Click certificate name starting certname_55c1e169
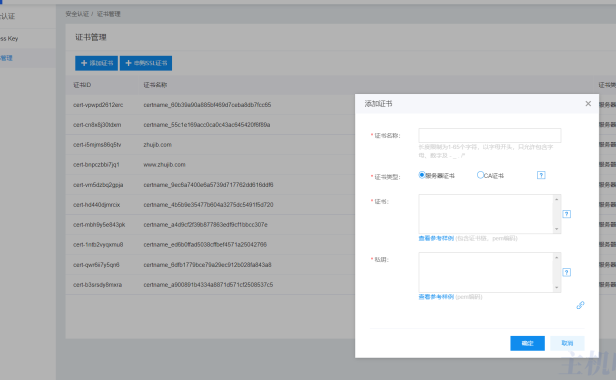Screen dimensions: 616x380 (207, 125)
